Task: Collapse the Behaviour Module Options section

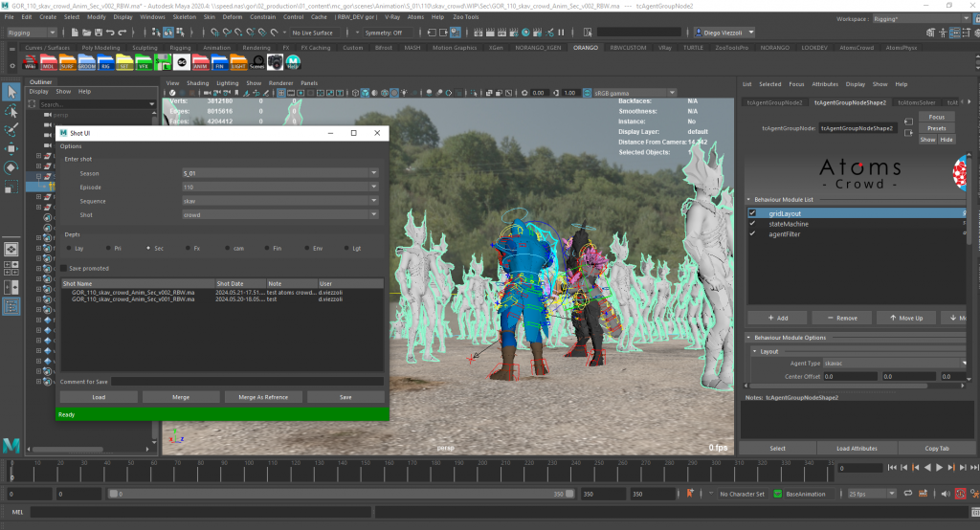Action: click(x=748, y=338)
